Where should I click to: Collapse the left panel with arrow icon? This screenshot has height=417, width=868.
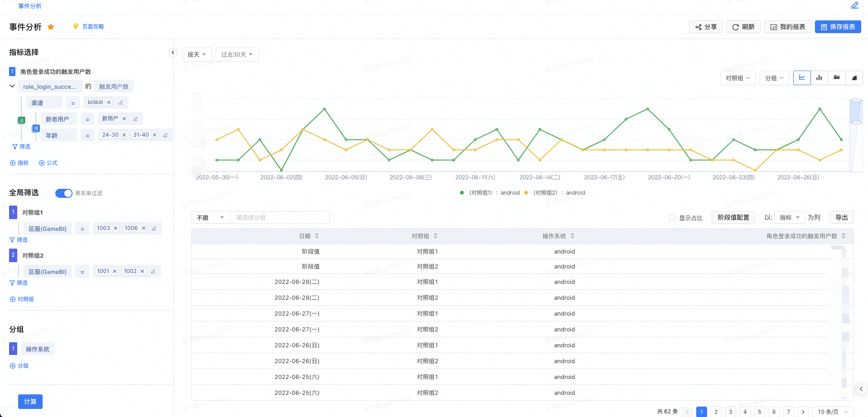[x=173, y=53]
